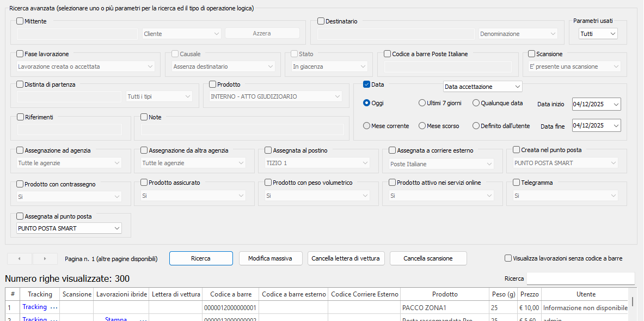Expand the PUNTO POSTA SMART assigned dropdown
The height and width of the screenshot is (321, 644).
point(116,228)
